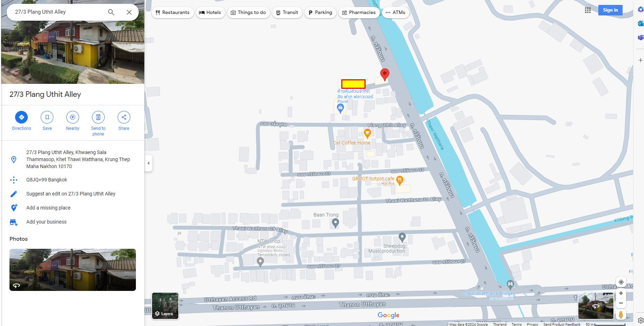
Task: Open the GROOT hotpot cafe marker
Action: pos(400,181)
